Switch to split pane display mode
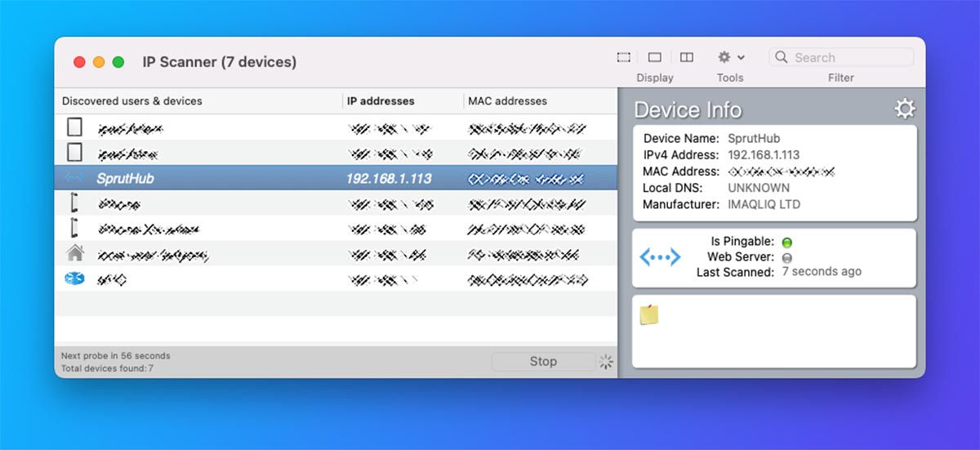 687,57
